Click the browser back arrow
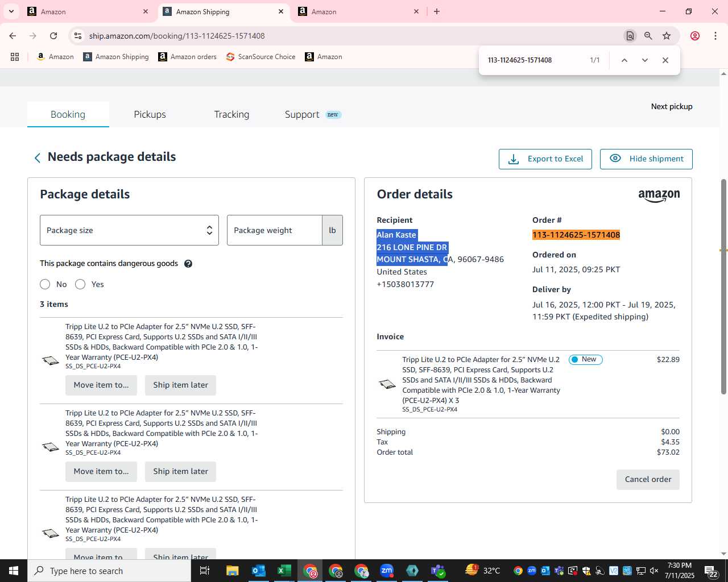 [x=13, y=36]
